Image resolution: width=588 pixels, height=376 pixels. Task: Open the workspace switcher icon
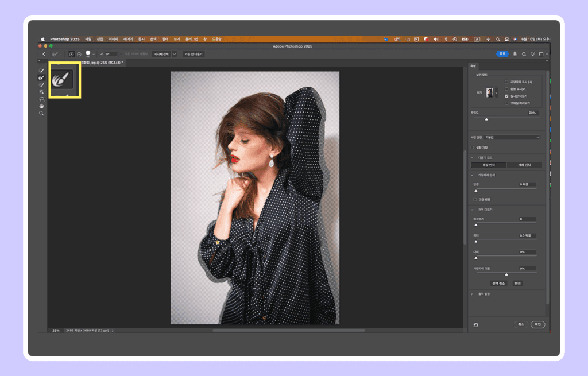tap(541, 54)
